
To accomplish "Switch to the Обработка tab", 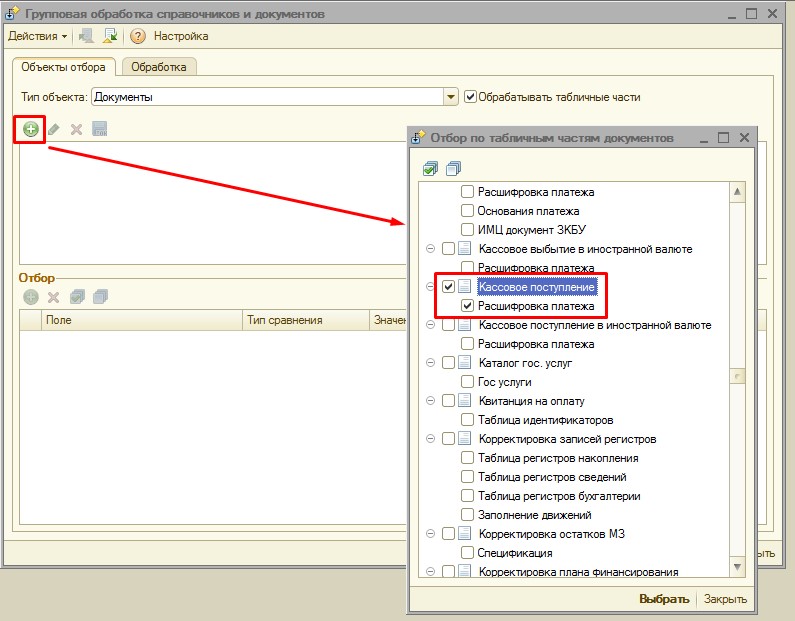I will 159,67.
